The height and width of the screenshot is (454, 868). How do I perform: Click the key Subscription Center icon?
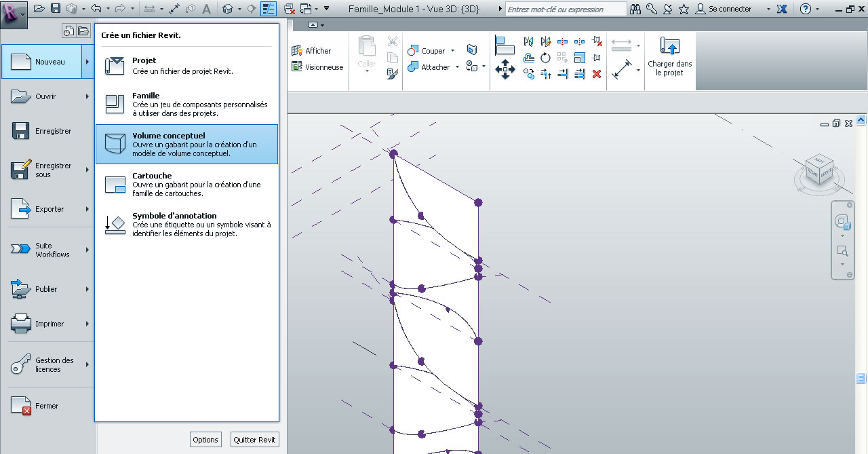tap(652, 9)
